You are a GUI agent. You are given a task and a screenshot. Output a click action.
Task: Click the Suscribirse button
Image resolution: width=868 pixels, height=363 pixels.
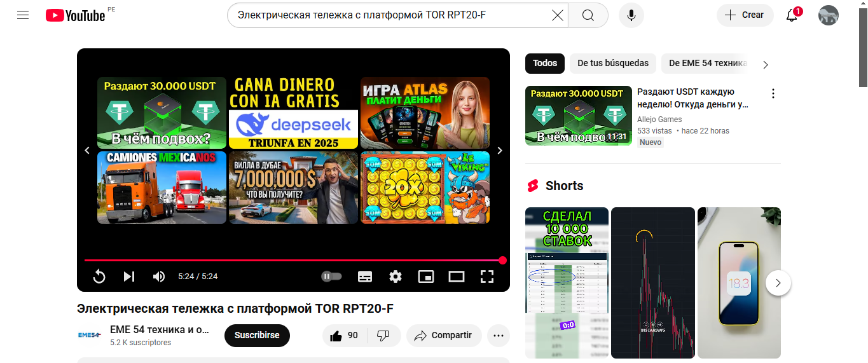tap(257, 336)
